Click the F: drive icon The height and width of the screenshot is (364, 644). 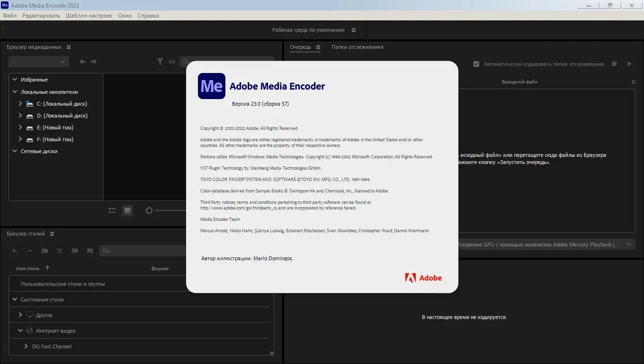pyautogui.click(x=29, y=139)
